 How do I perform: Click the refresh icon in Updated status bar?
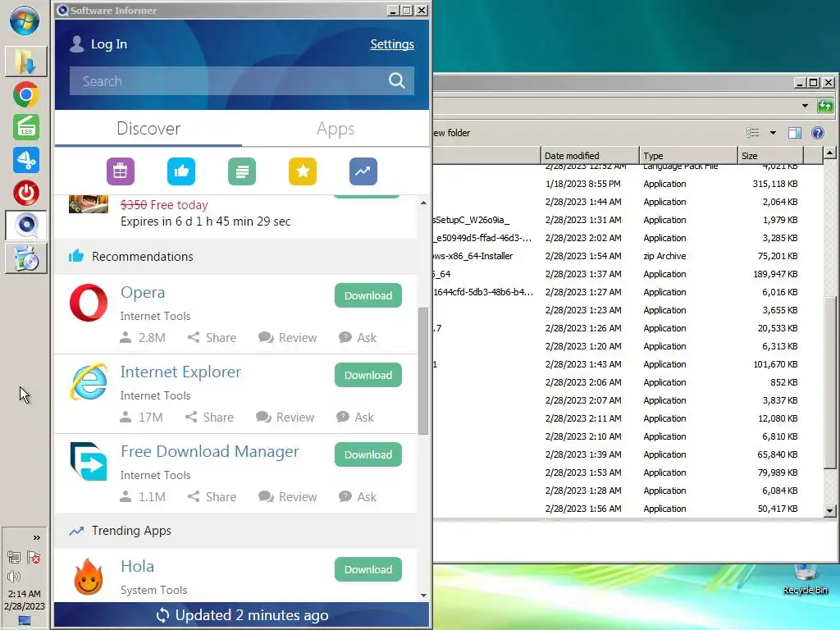pos(163,615)
